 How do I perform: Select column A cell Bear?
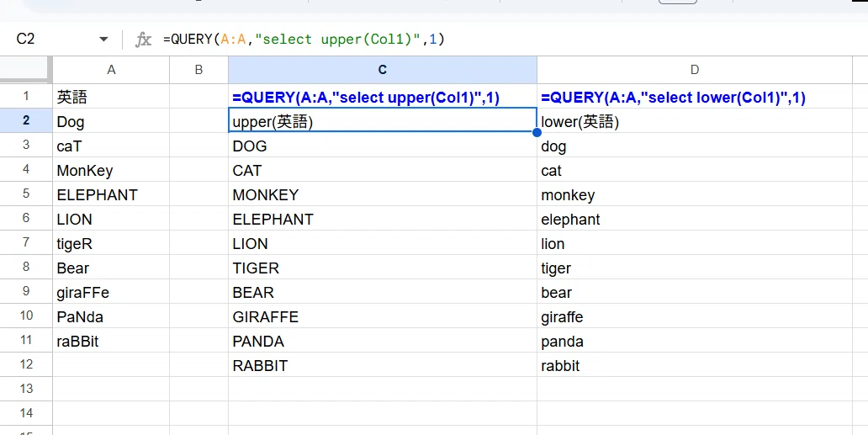[x=111, y=268]
